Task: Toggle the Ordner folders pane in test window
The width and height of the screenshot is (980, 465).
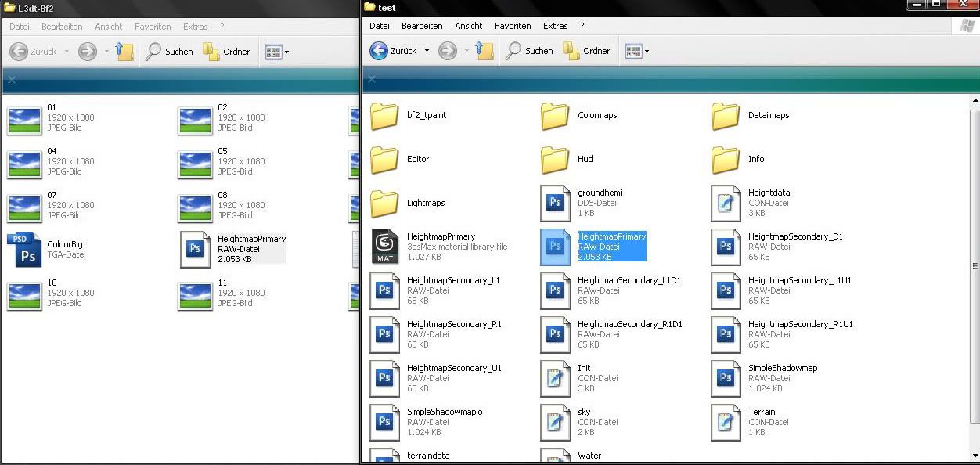Action: [x=587, y=51]
